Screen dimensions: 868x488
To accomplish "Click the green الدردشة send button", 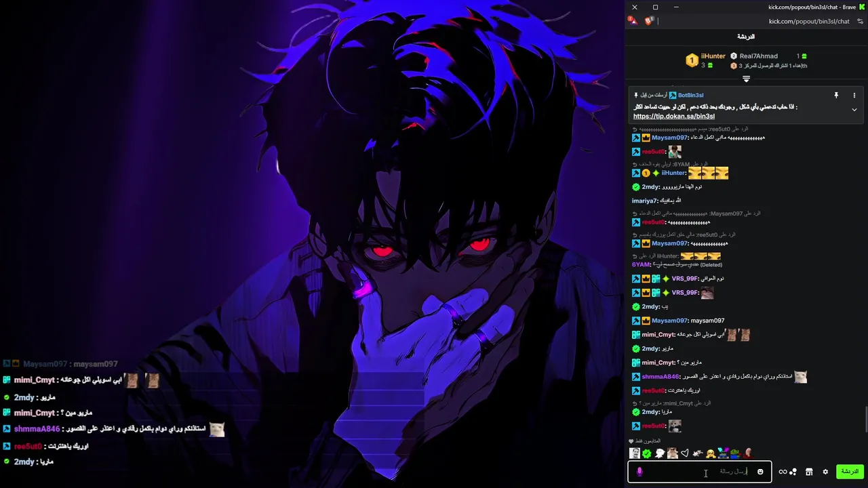I will [x=850, y=472].
